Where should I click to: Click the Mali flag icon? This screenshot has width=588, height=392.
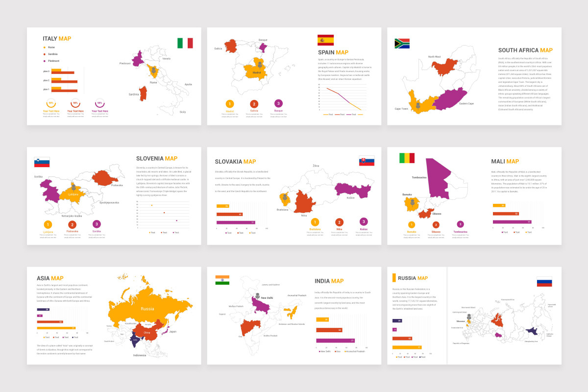pos(406,158)
